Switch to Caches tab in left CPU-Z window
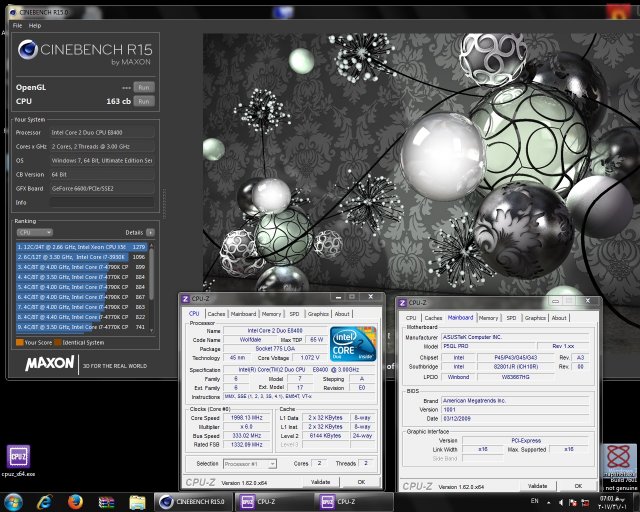Screen dimensions: 640x512 (217, 313)
